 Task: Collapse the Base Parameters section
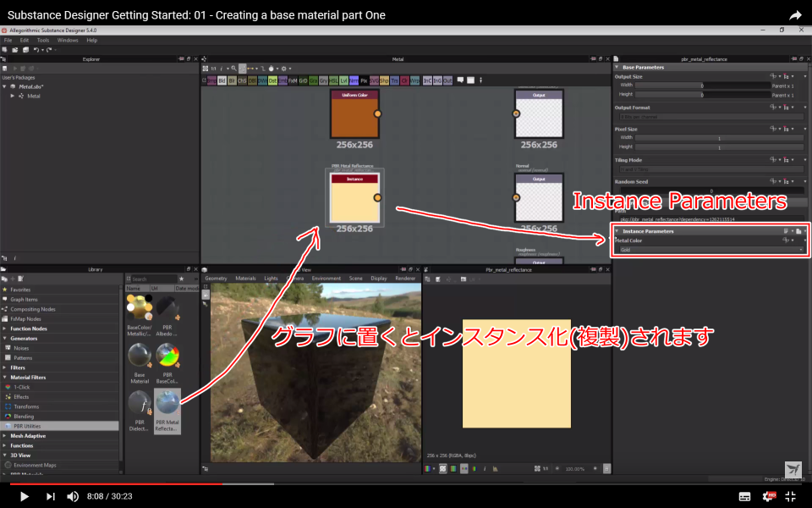click(617, 68)
